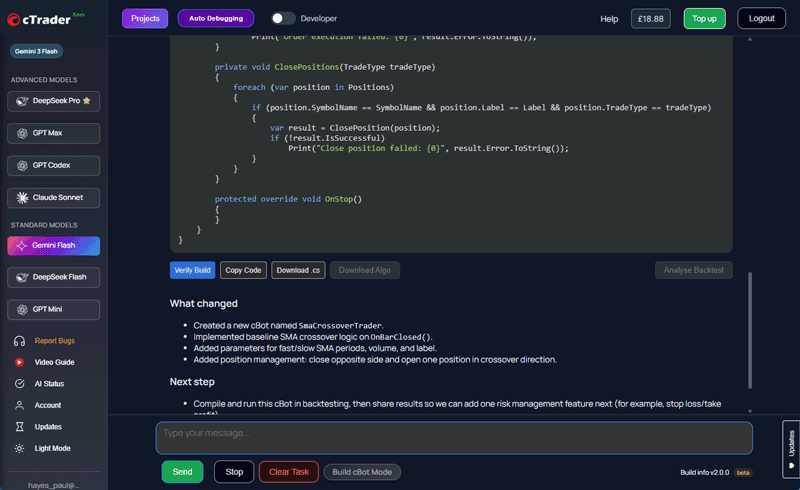Click the GPT Codex model icon
800x490 pixels.
pyautogui.click(x=22, y=165)
